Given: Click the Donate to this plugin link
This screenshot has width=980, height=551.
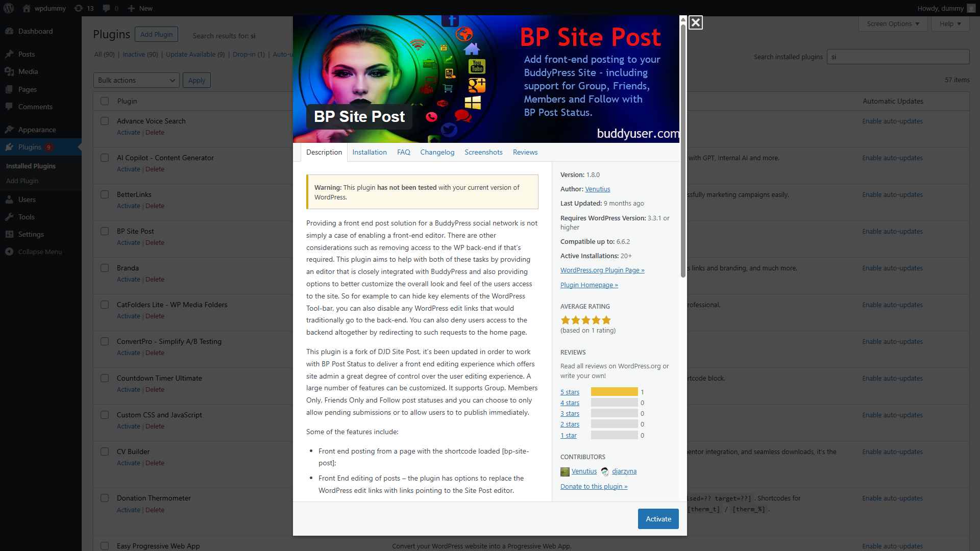Looking at the screenshot, I should click(594, 487).
